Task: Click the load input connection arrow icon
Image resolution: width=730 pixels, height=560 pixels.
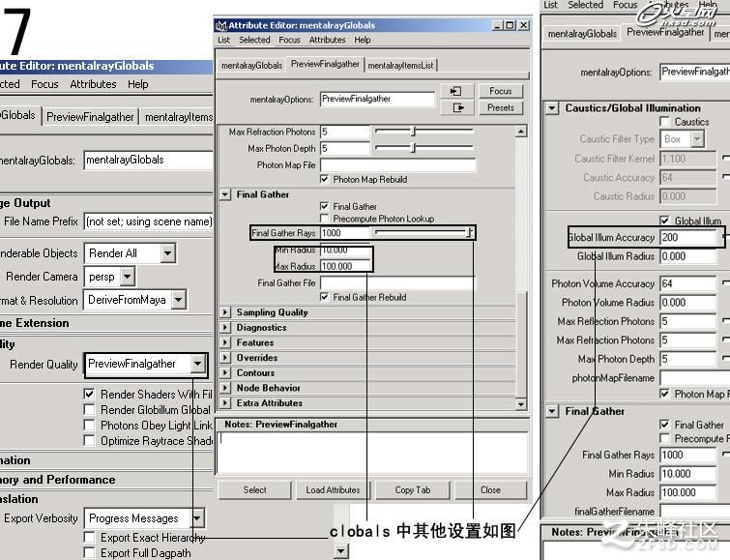Action: coord(456,91)
